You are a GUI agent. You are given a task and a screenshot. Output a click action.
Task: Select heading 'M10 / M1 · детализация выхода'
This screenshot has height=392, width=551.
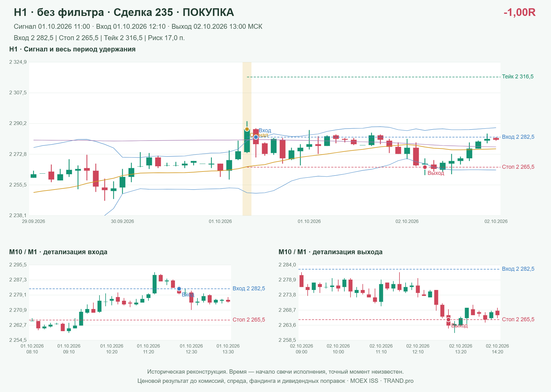point(331,252)
